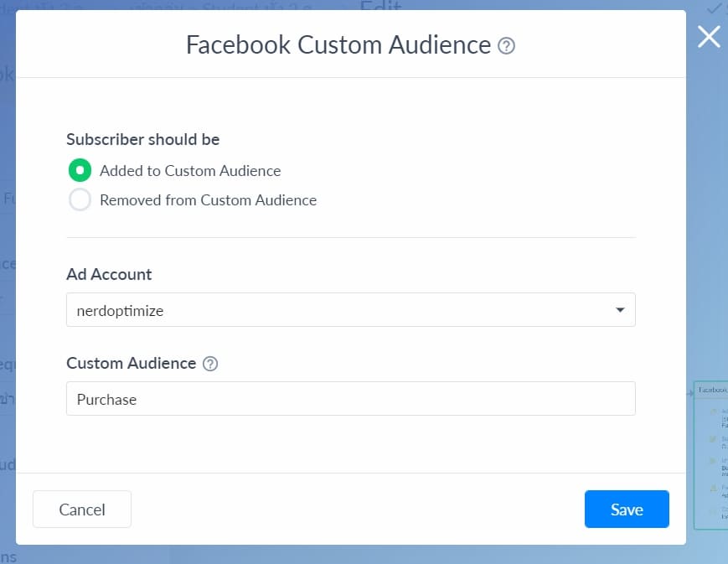Click the help icon beside the dialog title
This screenshot has width=728, height=564.
(x=506, y=46)
